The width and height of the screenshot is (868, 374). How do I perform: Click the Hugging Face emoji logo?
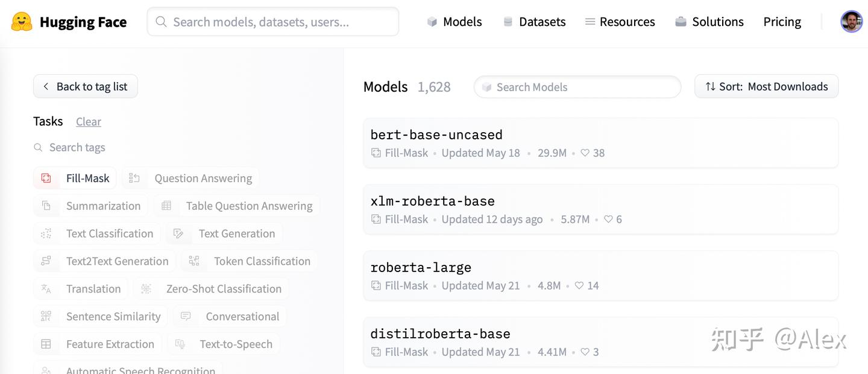tap(22, 22)
